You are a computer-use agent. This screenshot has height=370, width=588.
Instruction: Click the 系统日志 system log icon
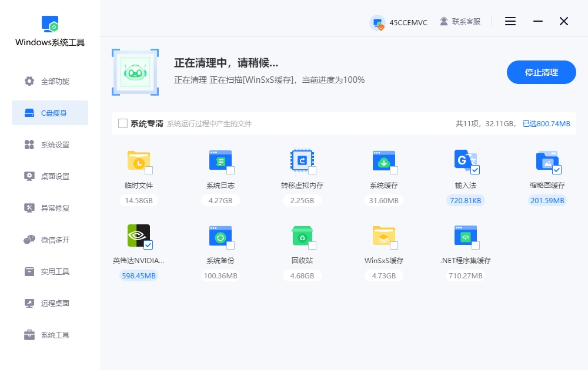coord(220,162)
